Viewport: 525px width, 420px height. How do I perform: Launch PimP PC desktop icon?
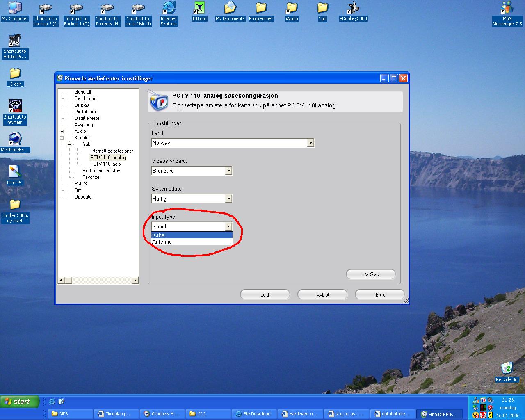pos(15,176)
